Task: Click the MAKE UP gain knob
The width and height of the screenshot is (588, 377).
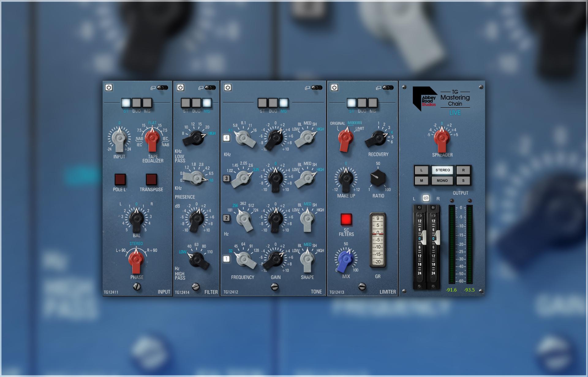Action: tap(346, 179)
